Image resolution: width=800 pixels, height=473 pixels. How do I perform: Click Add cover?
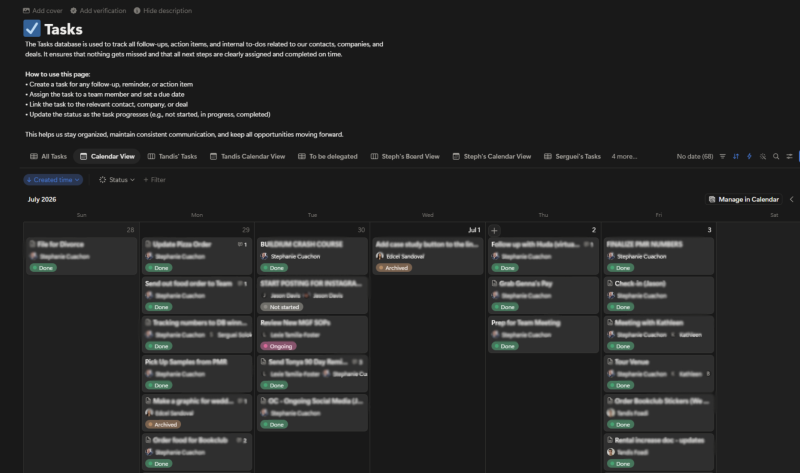[x=43, y=11]
